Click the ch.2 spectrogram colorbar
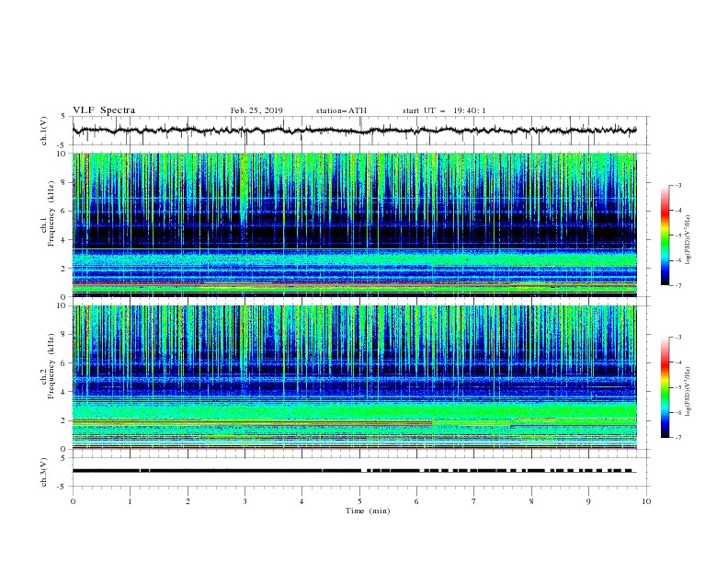Viewport: 728px width, 563px height. [x=665, y=387]
